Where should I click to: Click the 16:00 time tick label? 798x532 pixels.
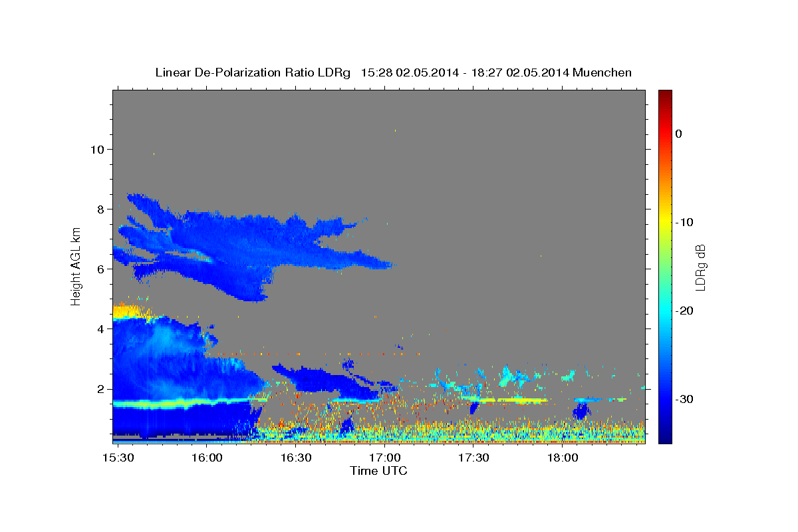(x=206, y=458)
